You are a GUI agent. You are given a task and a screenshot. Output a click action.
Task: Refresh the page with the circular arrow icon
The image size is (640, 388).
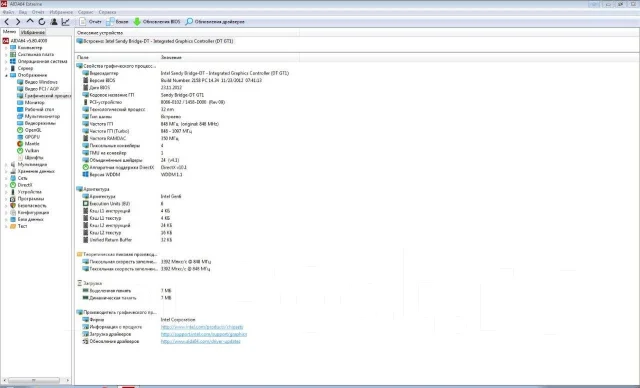[x=42, y=22]
